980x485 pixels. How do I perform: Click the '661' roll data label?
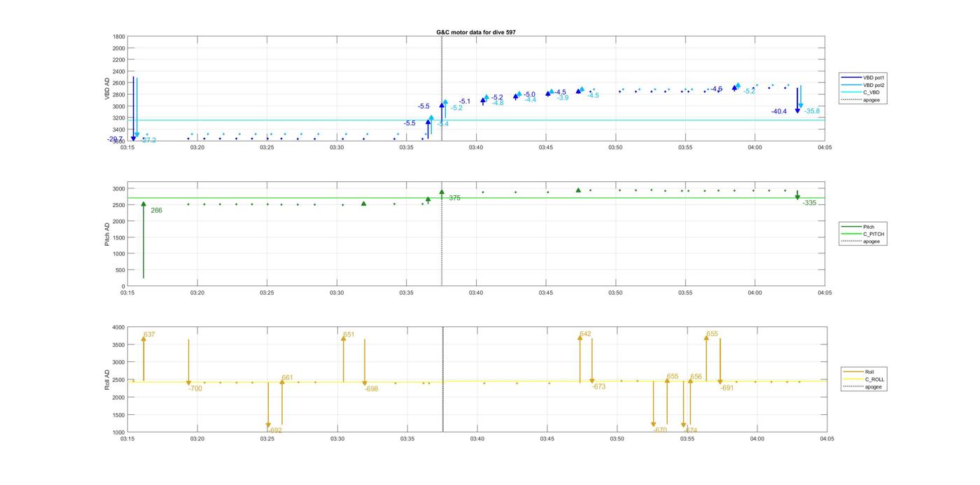coord(287,378)
